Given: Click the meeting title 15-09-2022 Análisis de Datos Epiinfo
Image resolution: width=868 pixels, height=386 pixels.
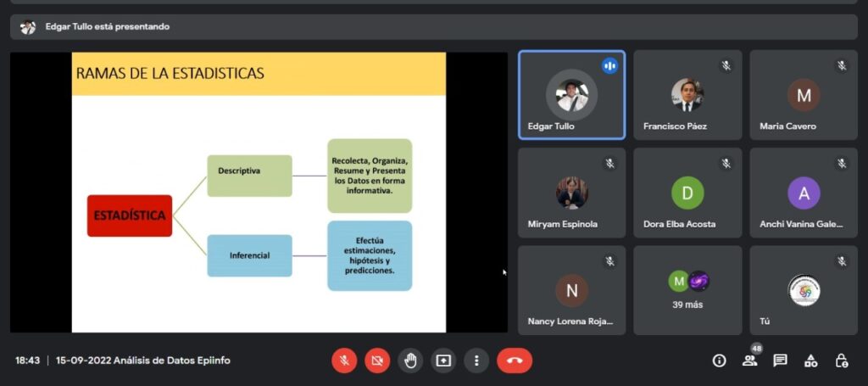Looking at the screenshot, I should coord(142,361).
